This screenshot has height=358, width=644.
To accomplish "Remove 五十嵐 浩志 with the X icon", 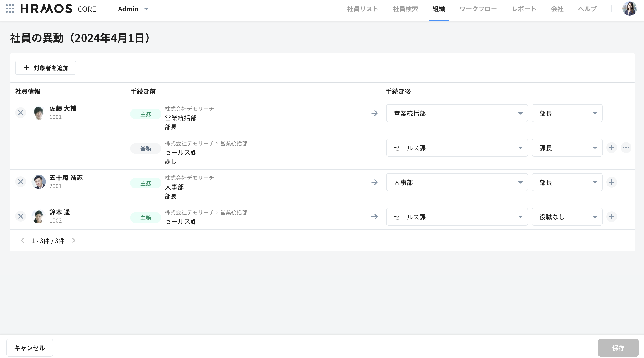I will coord(21,182).
